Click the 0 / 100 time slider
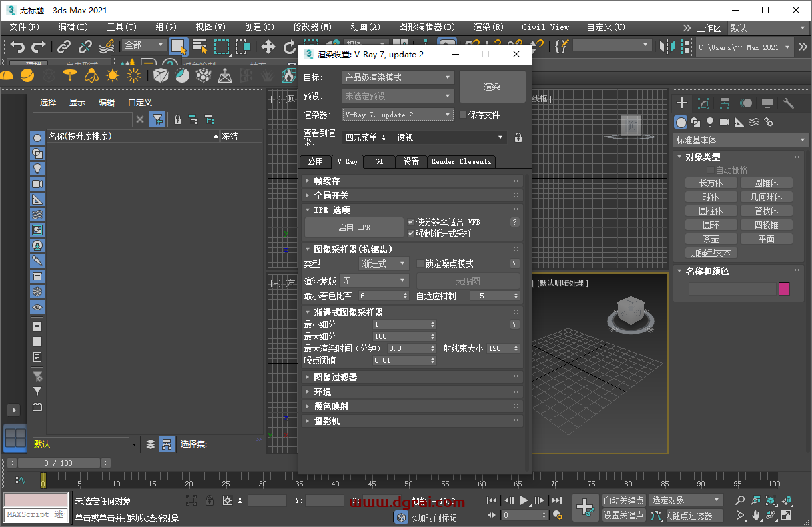The image size is (812, 527). click(59, 463)
